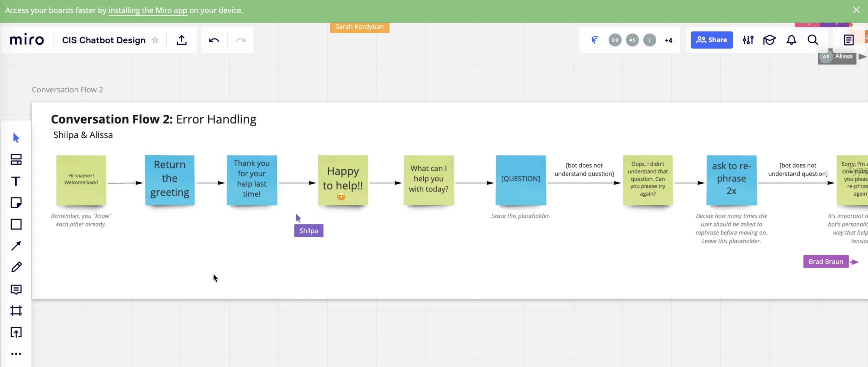Select the Shape rectangle tool
The image size is (868, 367).
tap(16, 224)
